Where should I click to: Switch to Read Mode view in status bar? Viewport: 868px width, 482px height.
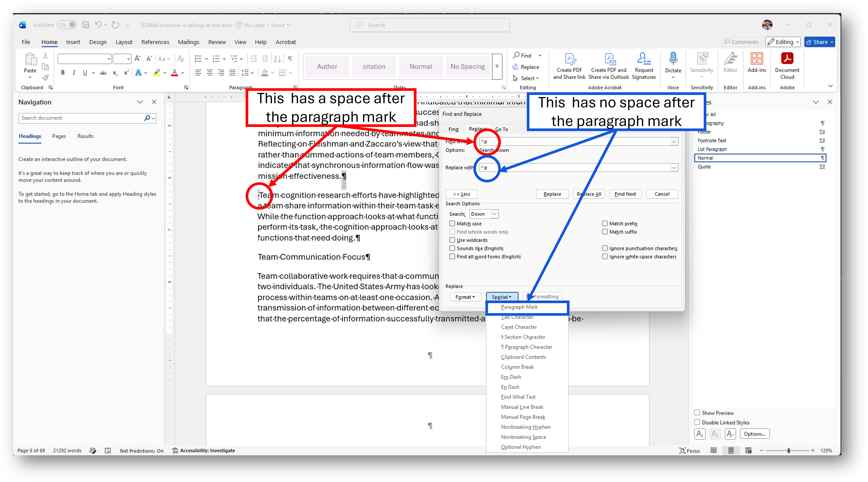click(x=714, y=450)
